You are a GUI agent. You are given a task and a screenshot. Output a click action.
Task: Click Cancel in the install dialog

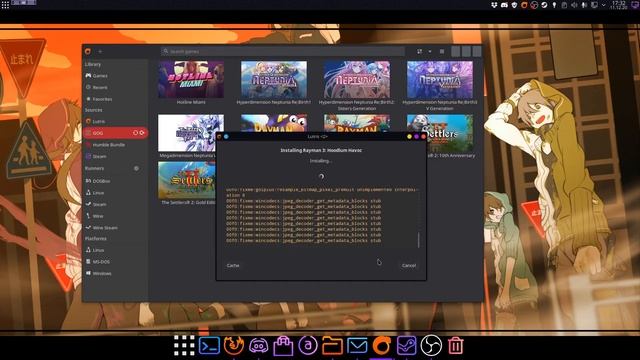pyautogui.click(x=409, y=265)
